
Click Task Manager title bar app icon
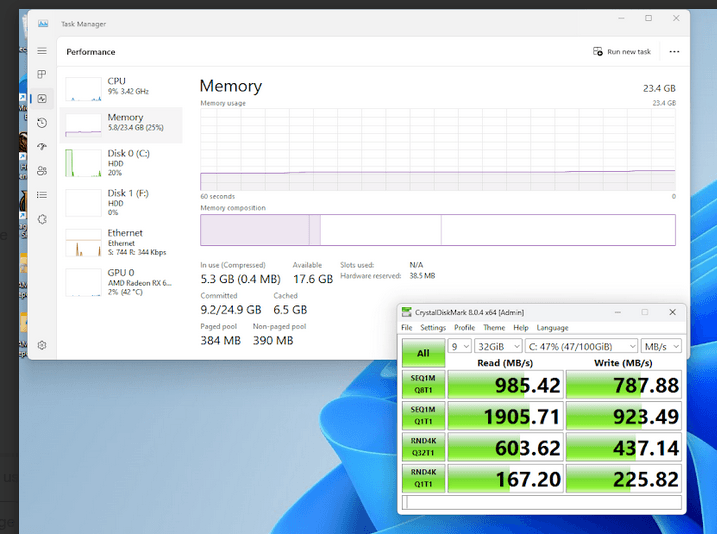43,24
